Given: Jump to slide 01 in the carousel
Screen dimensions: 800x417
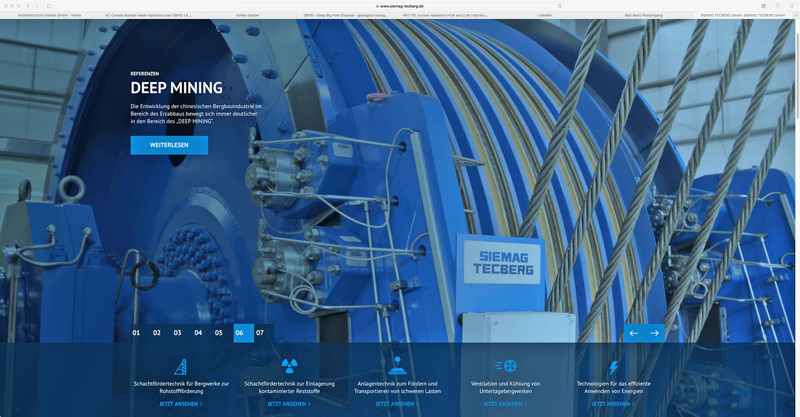Looking at the screenshot, I should click(136, 332).
